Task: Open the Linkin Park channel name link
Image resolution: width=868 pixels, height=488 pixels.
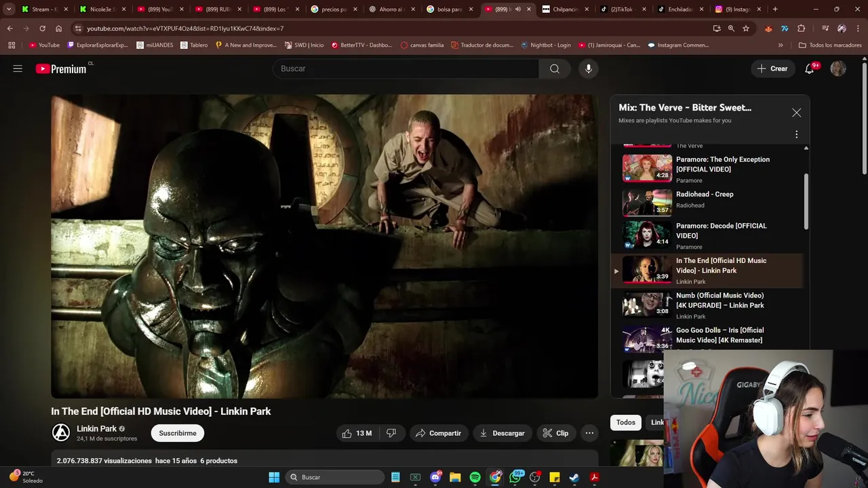Action: click(96, 428)
